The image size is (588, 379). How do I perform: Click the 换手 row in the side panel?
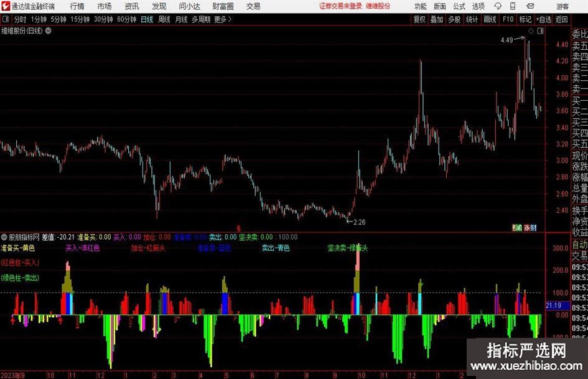580,210
